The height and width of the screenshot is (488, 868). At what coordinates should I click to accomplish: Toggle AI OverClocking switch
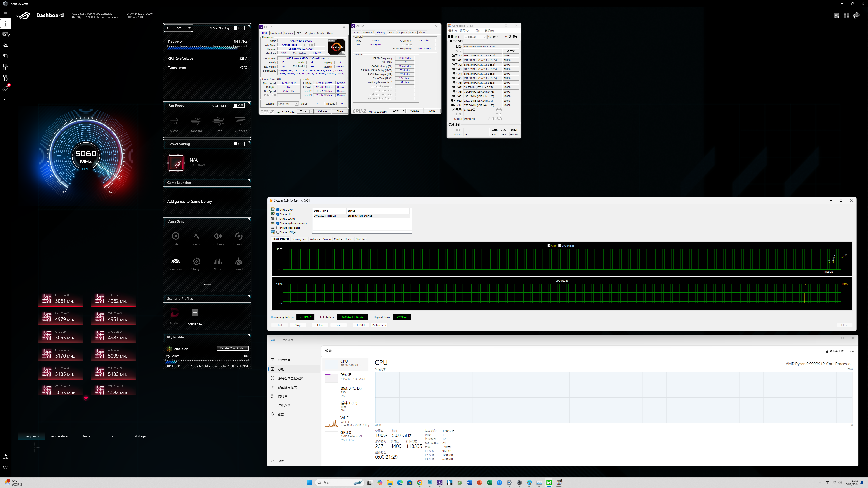(238, 28)
